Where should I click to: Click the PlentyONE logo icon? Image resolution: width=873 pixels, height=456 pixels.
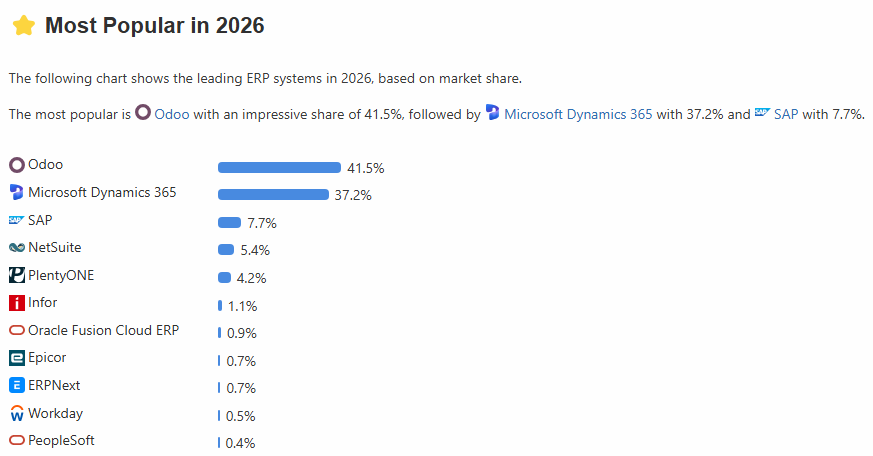17,275
